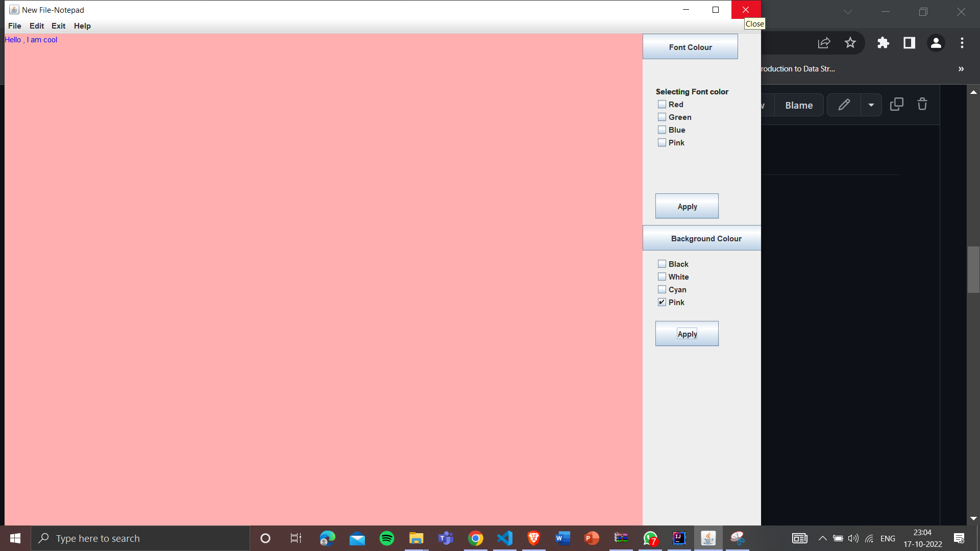Click the bookmark star icon
980x551 pixels.
(850, 43)
